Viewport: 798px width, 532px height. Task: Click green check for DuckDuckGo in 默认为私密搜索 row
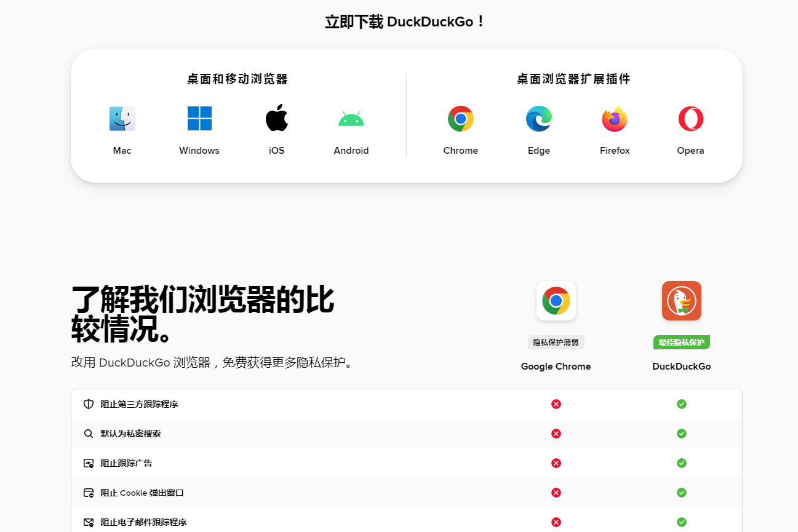(x=682, y=434)
